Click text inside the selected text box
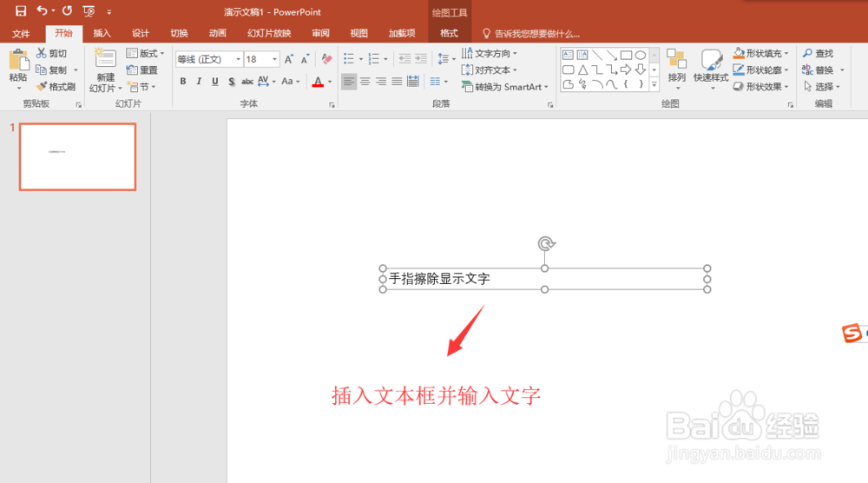 click(439, 279)
